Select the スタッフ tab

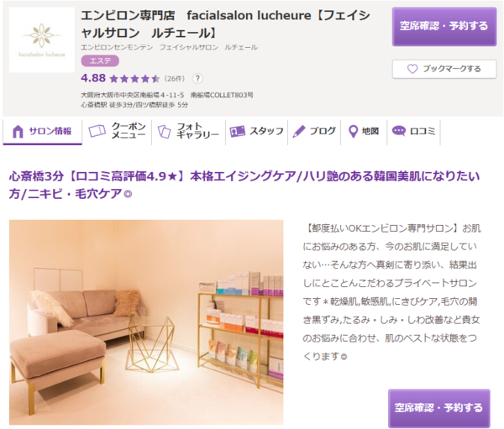point(256,132)
